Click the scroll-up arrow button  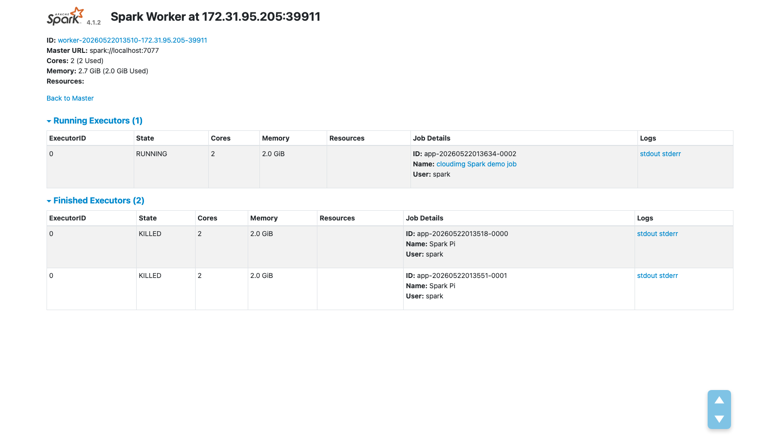pos(719,400)
